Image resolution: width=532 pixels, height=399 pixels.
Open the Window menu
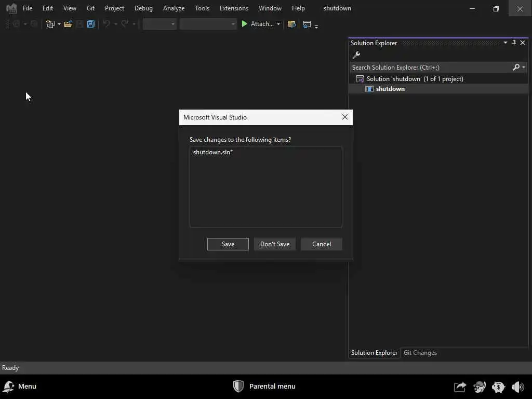(270, 8)
